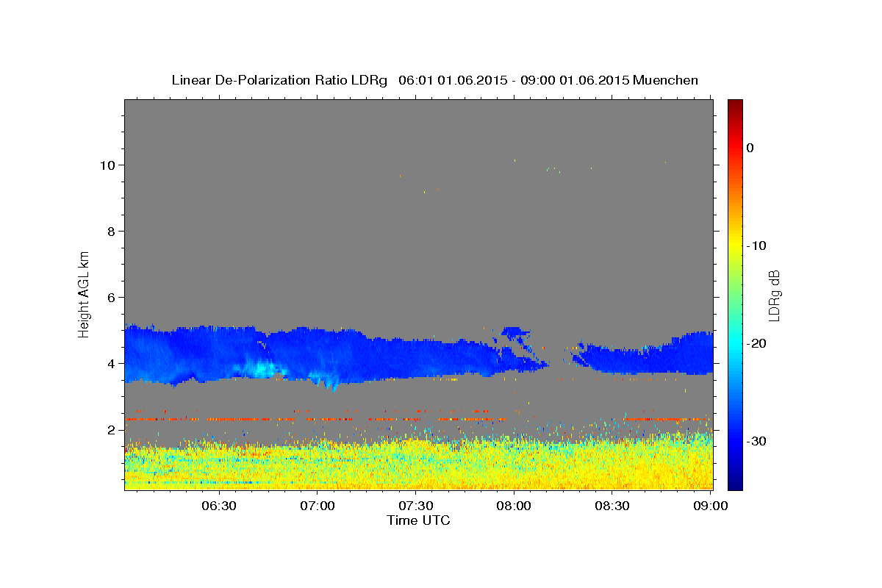Screen dimensions: 882x588
Task: Click the height label 8
Action: pyautogui.click(x=112, y=231)
